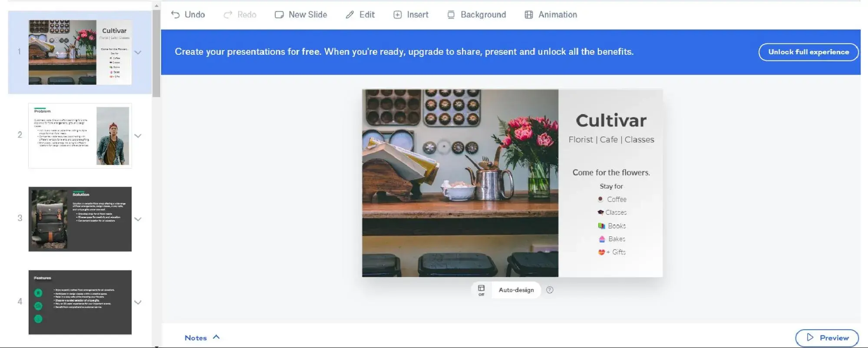Screen dimensions: 868x348
Task: Click the Edit pencil icon
Action: pyautogui.click(x=350, y=15)
